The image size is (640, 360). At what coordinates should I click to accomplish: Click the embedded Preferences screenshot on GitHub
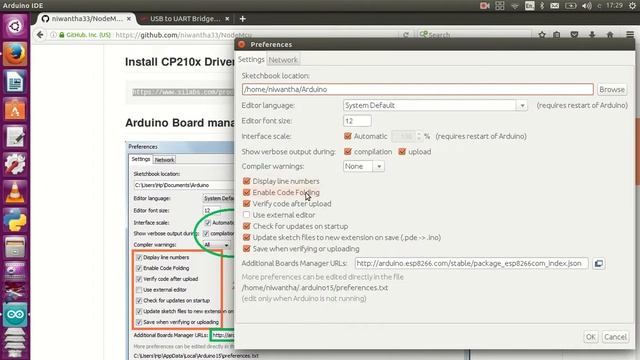pos(181,251)
